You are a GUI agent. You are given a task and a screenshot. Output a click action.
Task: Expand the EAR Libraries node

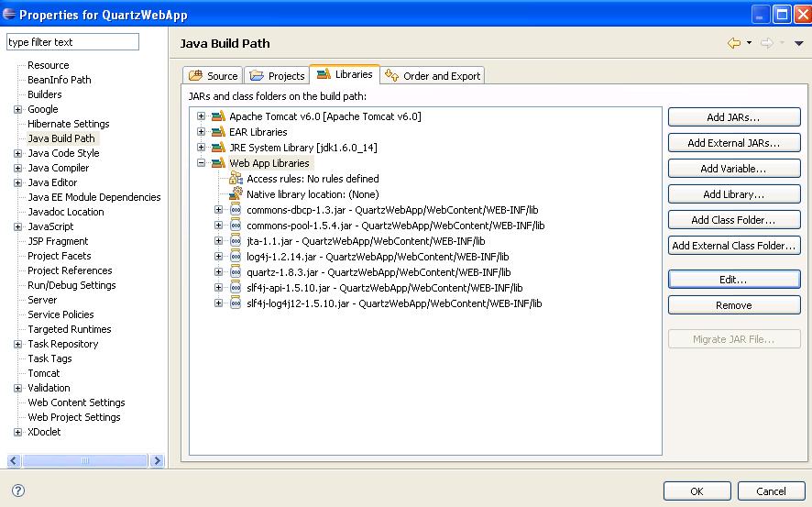[x=201, y=131]
